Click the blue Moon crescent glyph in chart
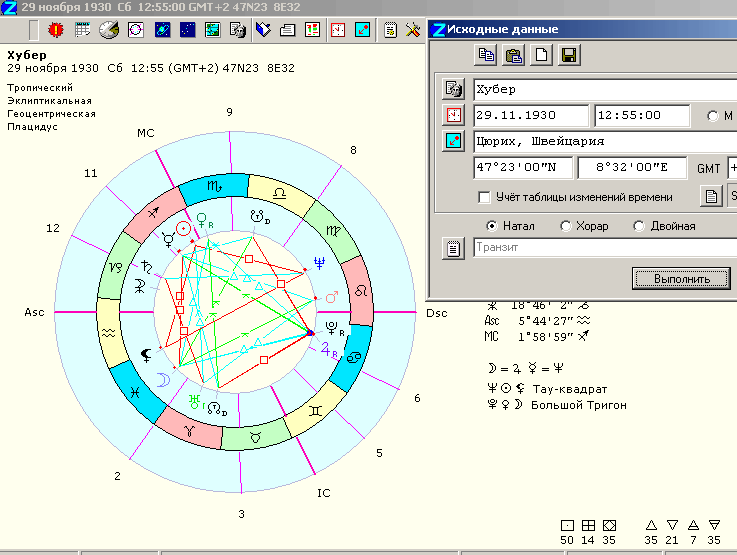This screenshot has height=555, width=737. [164, 379]
